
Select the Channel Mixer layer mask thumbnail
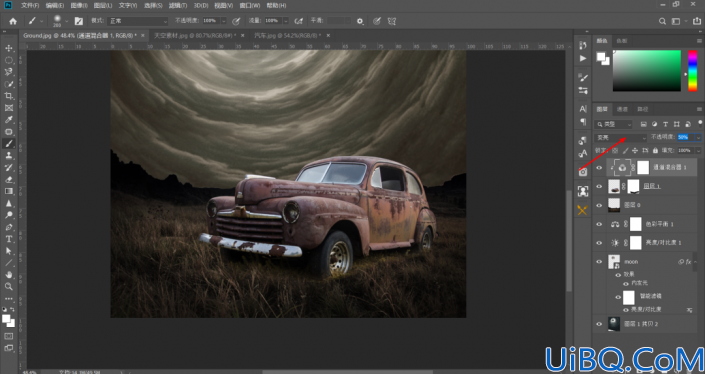(x=643, y=168)
